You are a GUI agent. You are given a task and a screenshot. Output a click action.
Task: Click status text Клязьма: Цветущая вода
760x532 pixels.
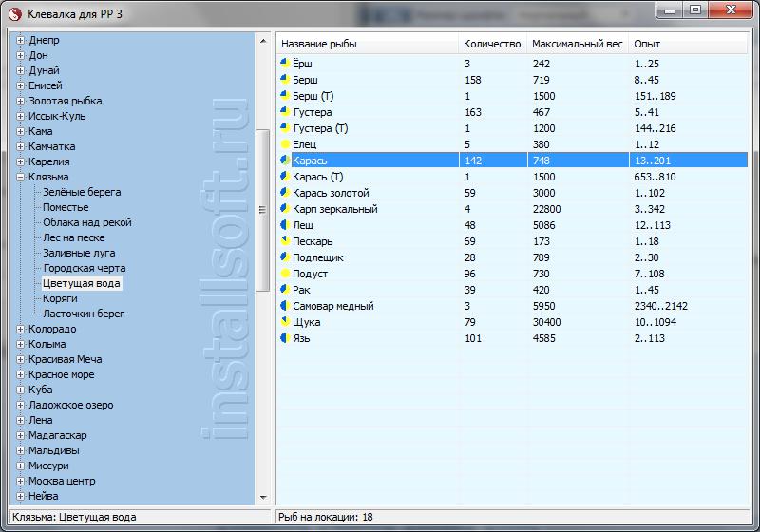[x=74, y=517]
